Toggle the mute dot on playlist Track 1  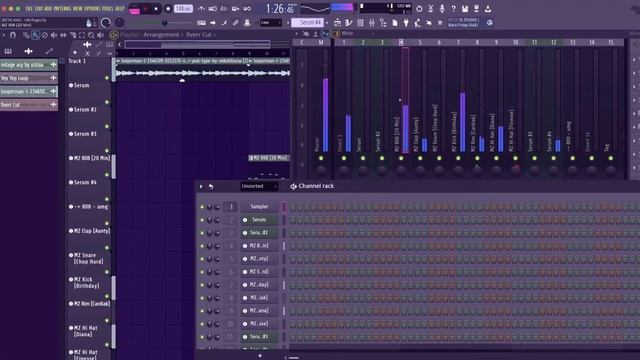click(107, 78)
